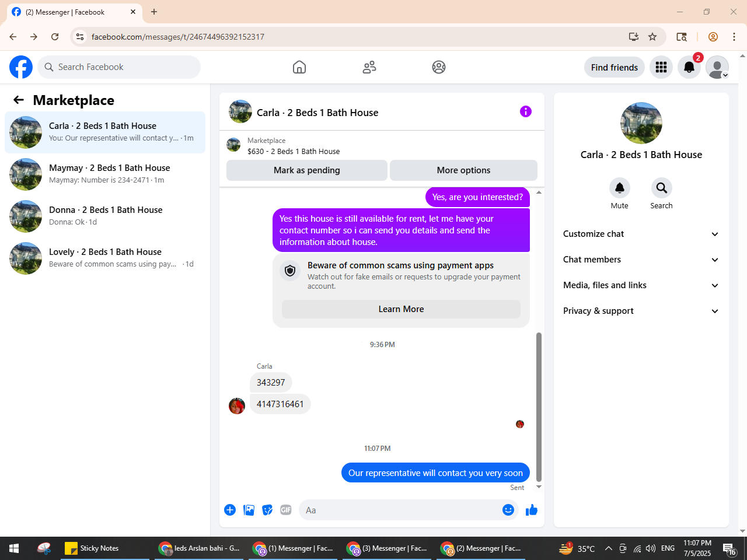Open leds Arslan bahi Chrome taskbar window

coord(200,548)
